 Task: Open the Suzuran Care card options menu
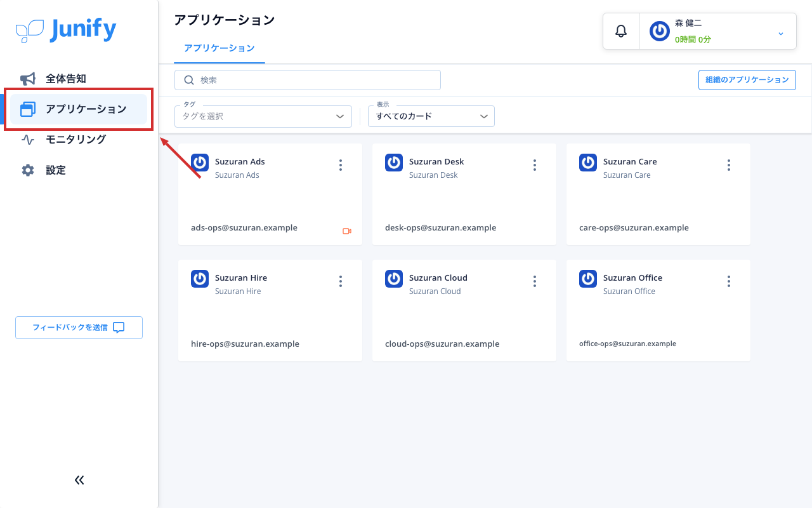729,165
